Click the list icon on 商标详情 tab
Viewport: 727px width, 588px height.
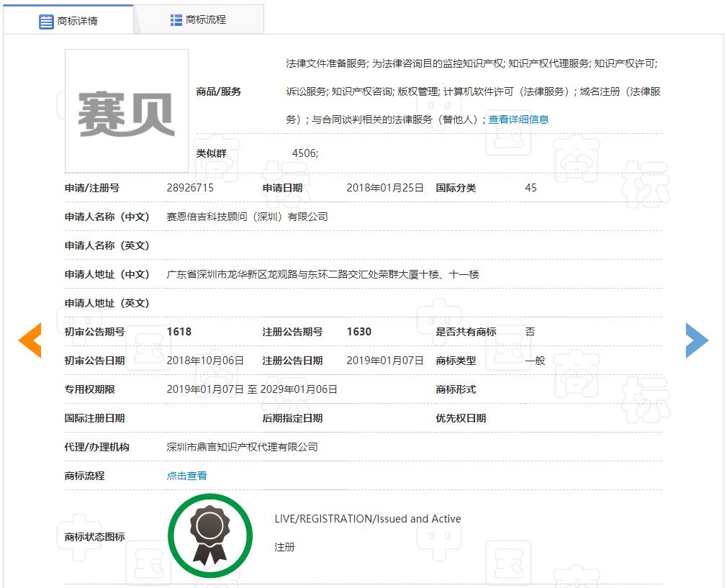point(46,21)
